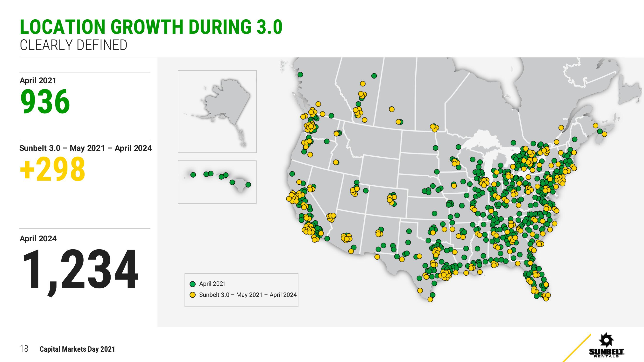Click the page number 18
644x362 pixels.
[x=24, y=348]
